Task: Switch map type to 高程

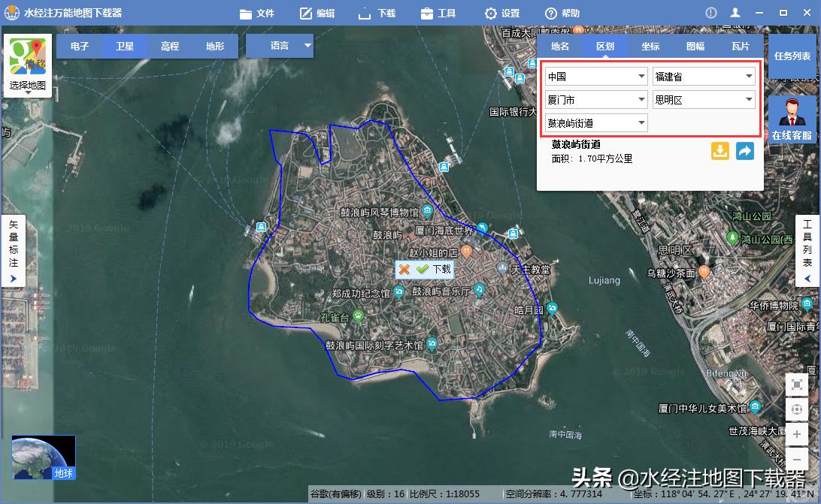Action: [x=169, y=46]
